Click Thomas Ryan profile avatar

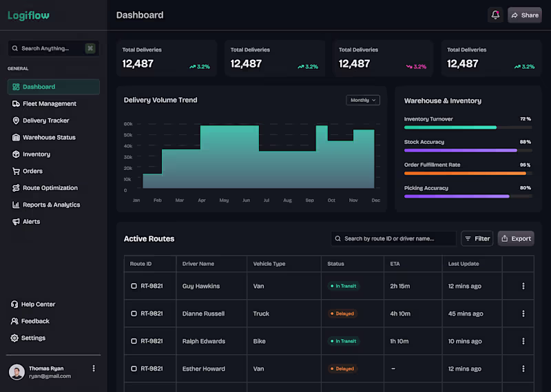coord(17,372)
